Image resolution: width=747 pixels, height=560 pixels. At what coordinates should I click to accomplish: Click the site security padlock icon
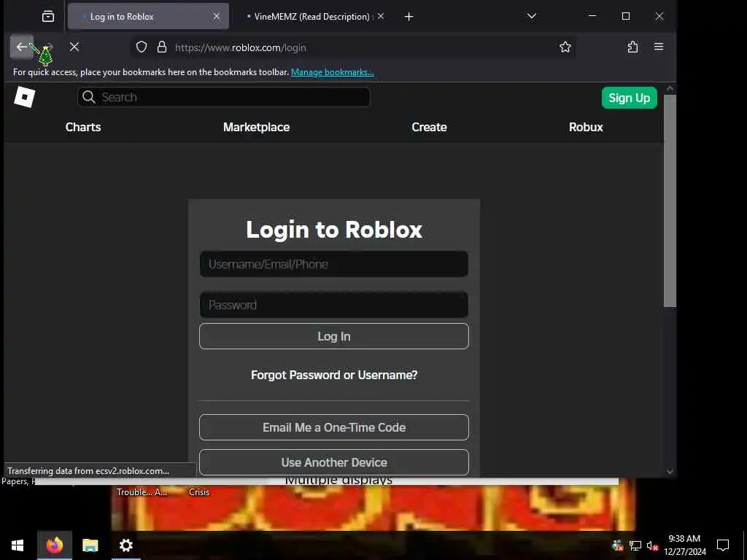(x=162, y=47)
